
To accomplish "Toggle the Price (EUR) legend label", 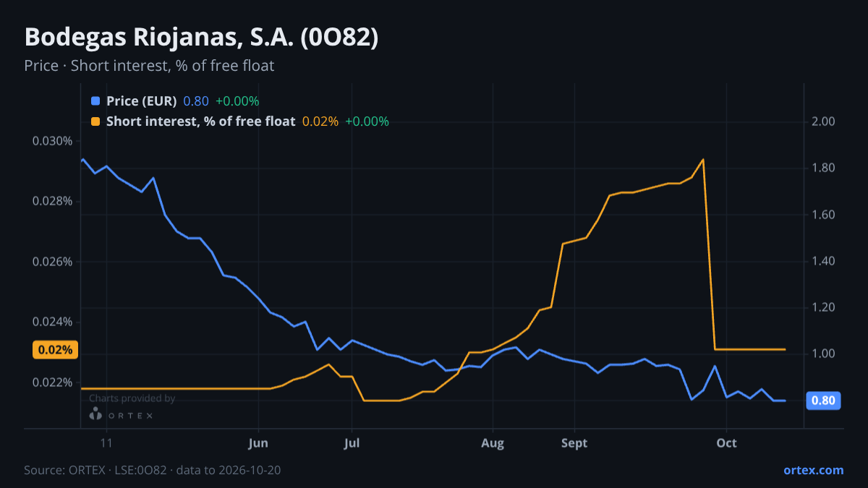I will (x=141, y=101).
